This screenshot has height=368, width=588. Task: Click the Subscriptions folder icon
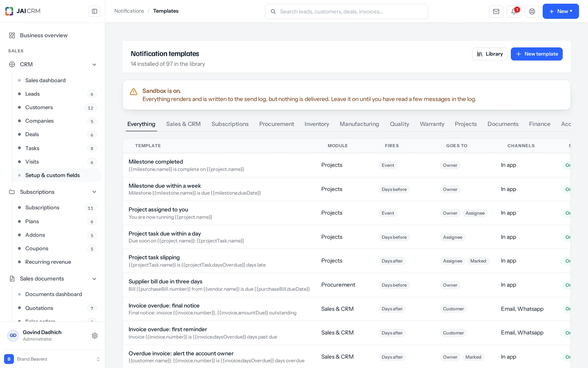tap(12, 192)
